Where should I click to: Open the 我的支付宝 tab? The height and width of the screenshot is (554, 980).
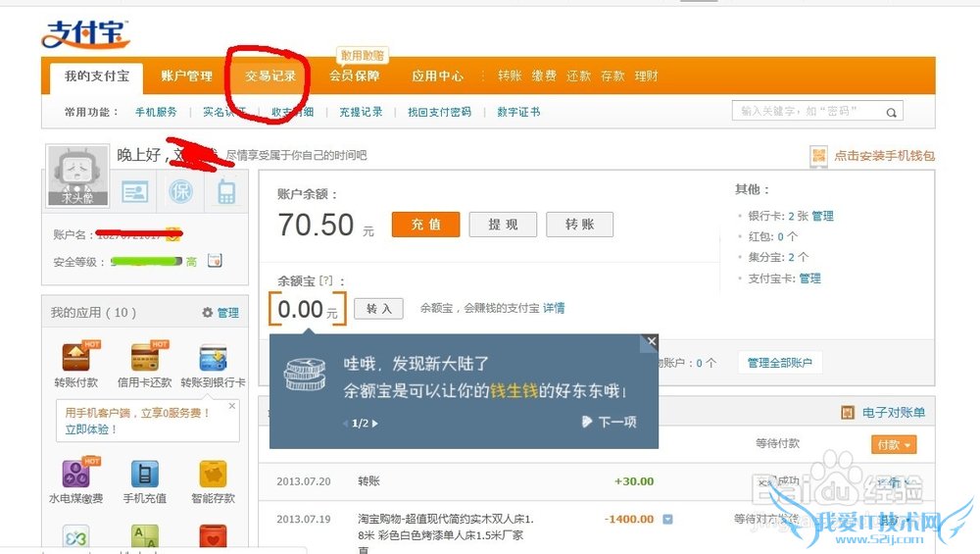click(97, 76)
